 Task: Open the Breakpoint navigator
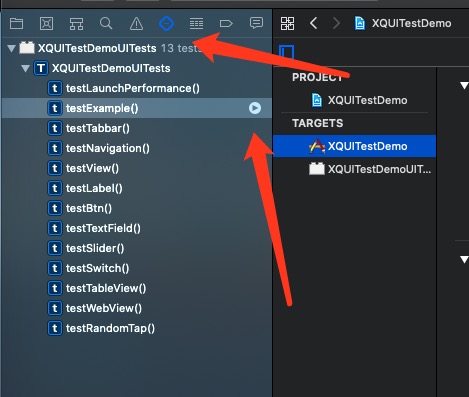[x=226, y=24]
